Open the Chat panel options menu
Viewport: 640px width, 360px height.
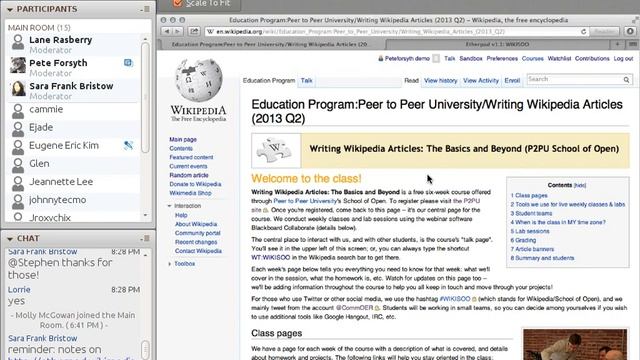click(145, 238)
